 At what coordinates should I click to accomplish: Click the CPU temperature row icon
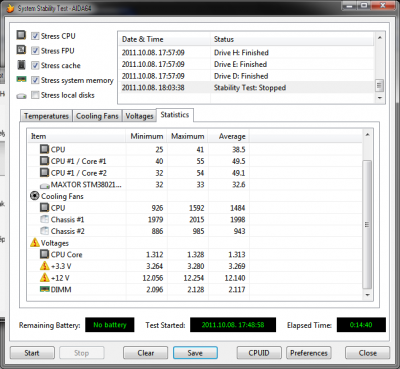pyautogui.click(x=44, y=149)
